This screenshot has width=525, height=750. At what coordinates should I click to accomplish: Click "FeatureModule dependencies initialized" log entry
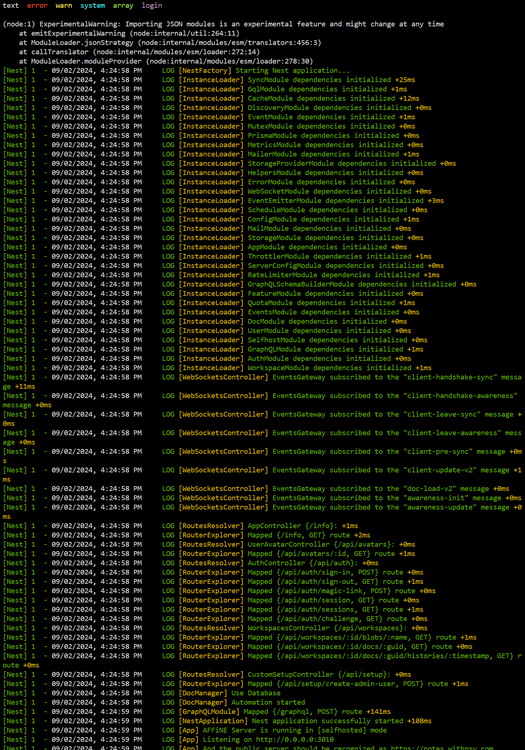click(x=335, y=294)
